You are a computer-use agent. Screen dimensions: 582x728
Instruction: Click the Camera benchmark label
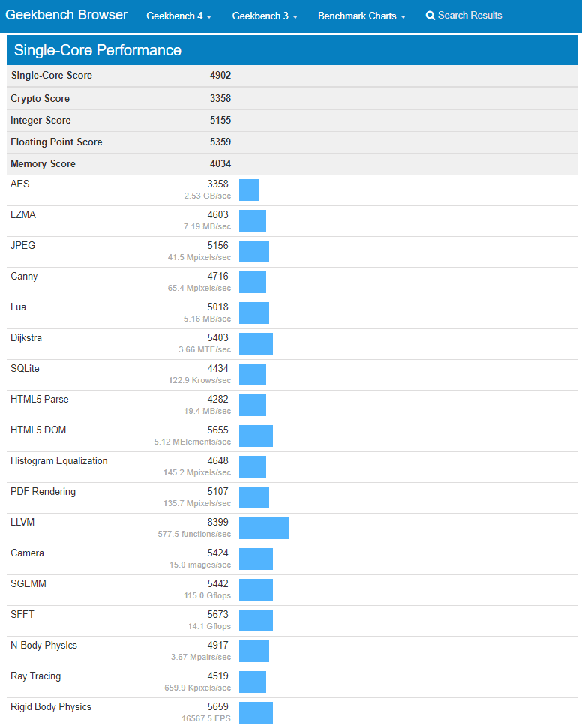(x=27, y=553)
